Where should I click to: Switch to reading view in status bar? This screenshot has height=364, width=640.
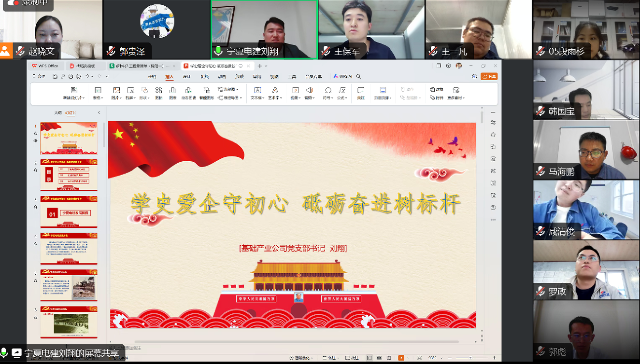point(389,358)
